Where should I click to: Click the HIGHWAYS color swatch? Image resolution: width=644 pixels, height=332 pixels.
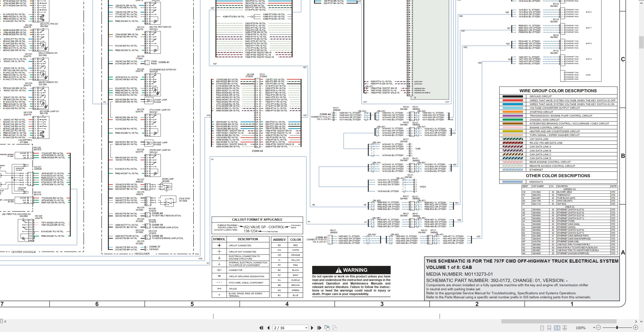coord(513,182)
